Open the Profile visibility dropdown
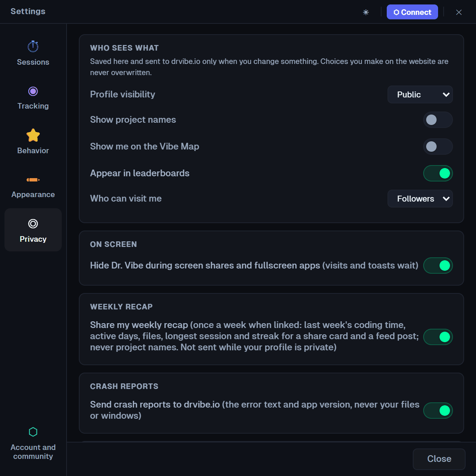The image size is (476, 476). click(x=420, y=94)
